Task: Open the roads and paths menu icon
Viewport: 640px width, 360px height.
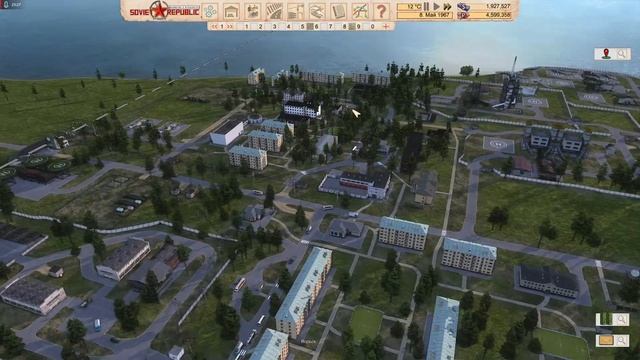Action: (x=317, y=11)
